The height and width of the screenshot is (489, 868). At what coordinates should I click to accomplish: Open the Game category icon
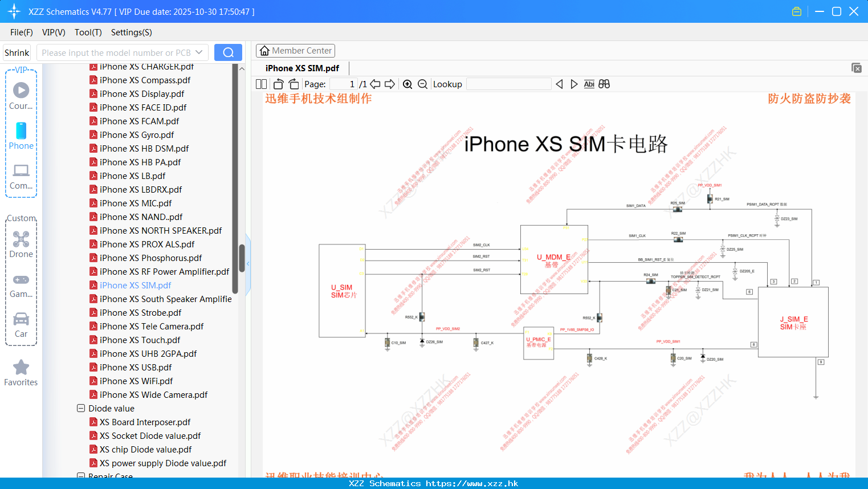[x=21, y=279]
